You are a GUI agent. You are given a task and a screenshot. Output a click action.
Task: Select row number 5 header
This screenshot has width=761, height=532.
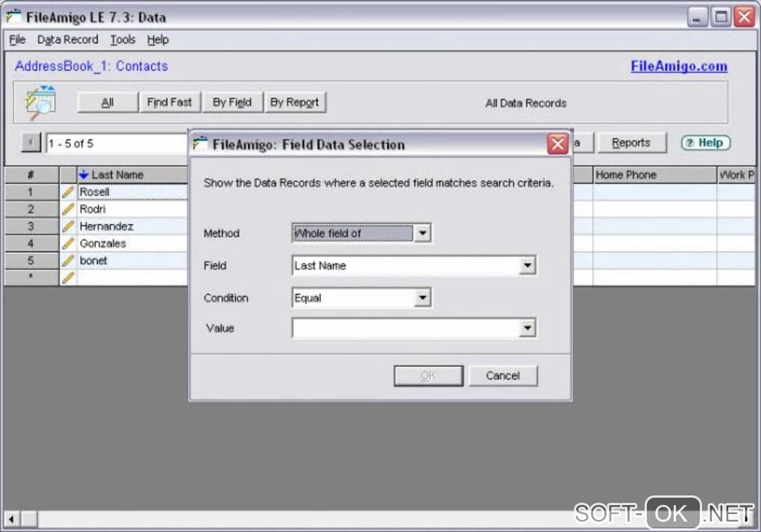click(x=31, y=260)
